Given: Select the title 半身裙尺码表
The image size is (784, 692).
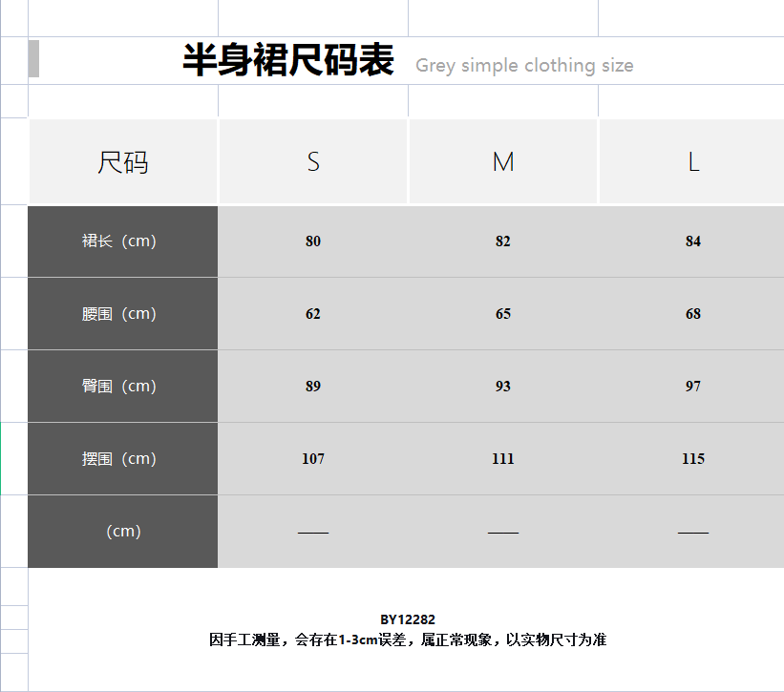Looking at the screenshot, I should [x=288, y=60].
